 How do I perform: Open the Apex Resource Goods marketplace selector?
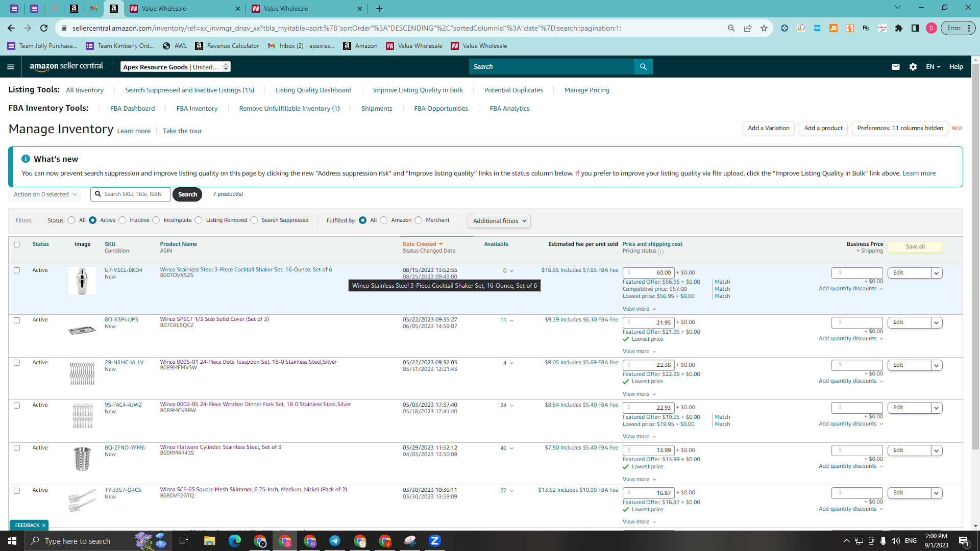coord(176,67)
